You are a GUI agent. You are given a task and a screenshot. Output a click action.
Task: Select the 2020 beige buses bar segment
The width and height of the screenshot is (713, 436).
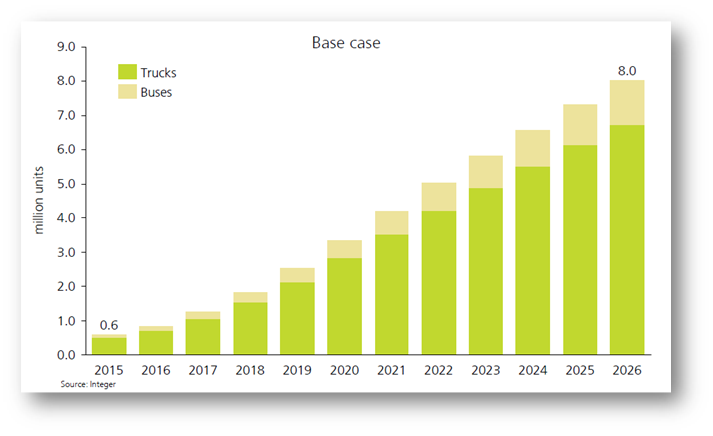(344, 249)
